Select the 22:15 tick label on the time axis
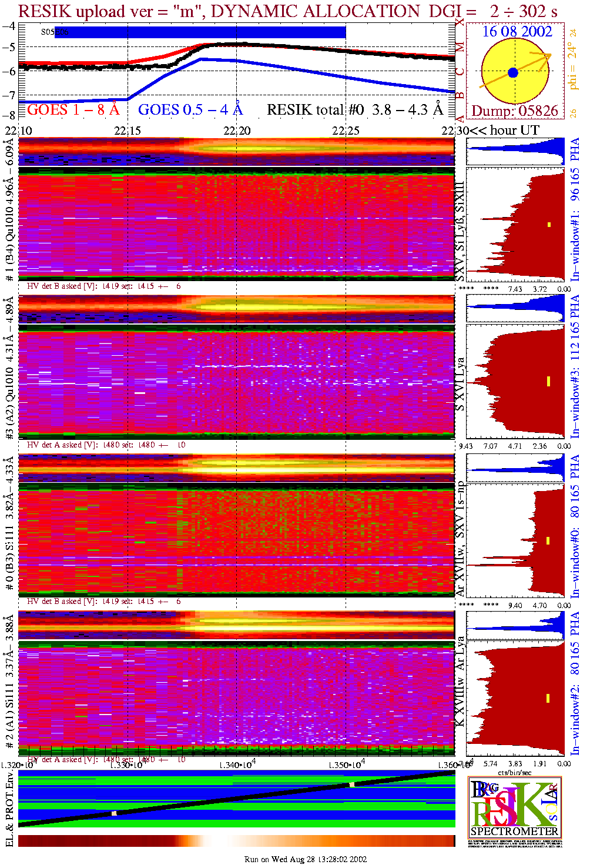 point(128,131)
